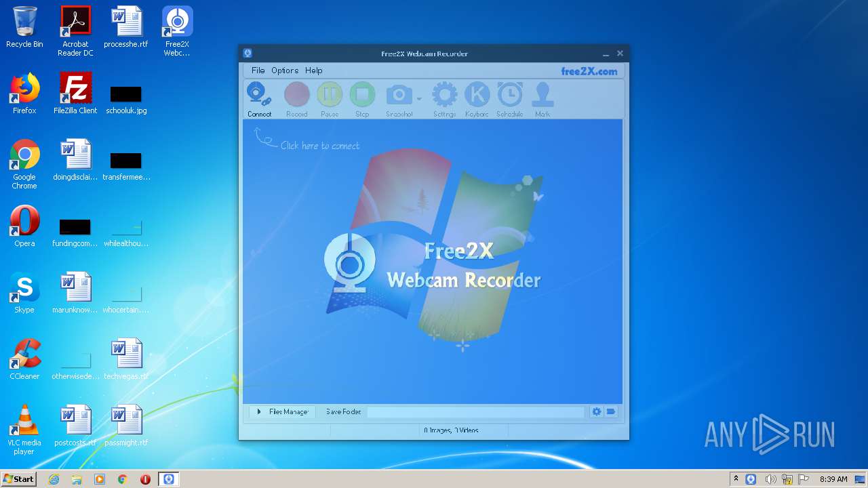
Task: Select the doingdisclai... document icon
Action: tap(75, 160)
